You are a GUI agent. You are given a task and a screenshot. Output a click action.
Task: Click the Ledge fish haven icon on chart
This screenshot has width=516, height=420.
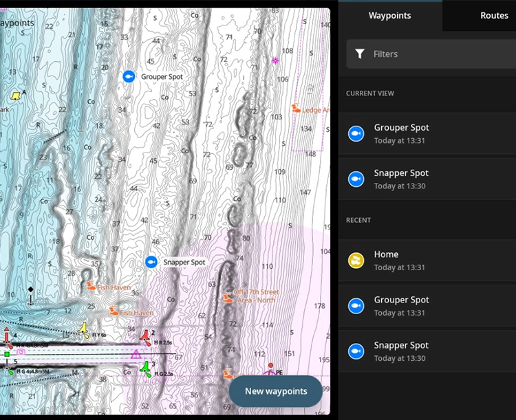tap(296, 109)
